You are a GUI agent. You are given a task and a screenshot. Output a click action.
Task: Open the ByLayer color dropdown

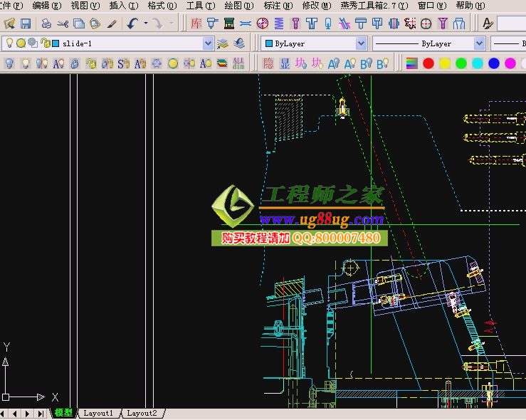[361, 43]
